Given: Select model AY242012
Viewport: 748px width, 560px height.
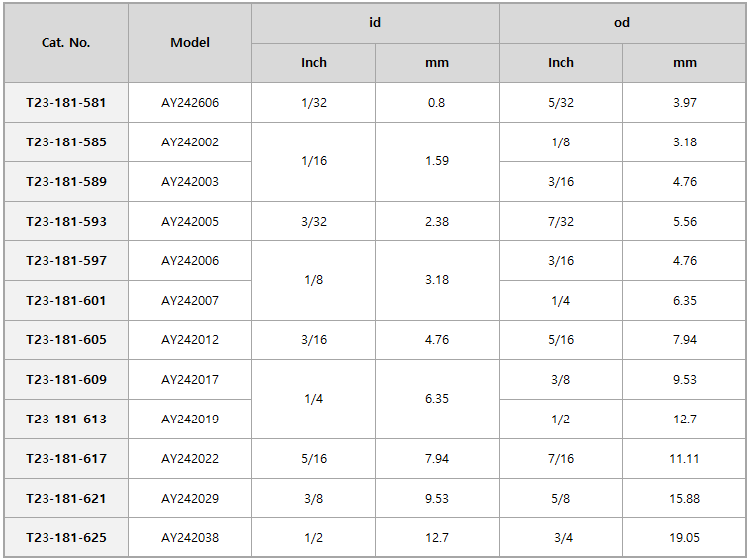Looking at the screenshot, I should pyautogui.click(x=190, y=340).
